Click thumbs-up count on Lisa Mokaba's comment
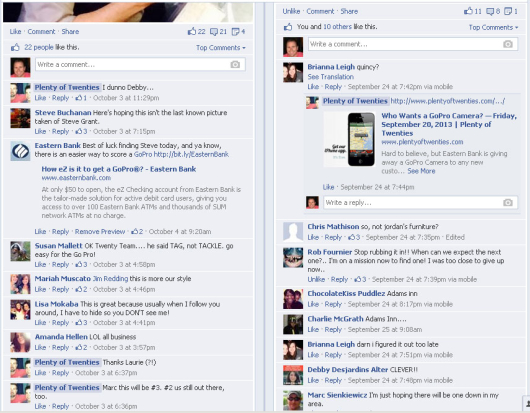Screen dimensions: 530x413 pos(81,322)
